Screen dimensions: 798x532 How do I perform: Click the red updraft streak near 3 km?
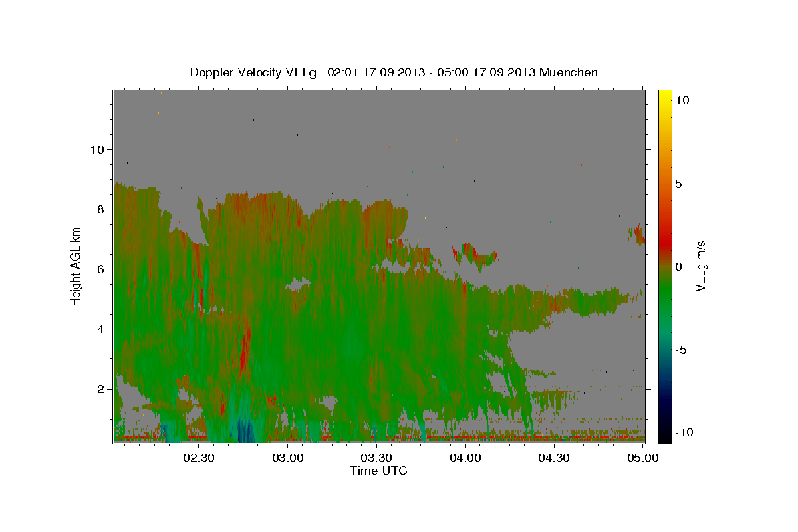coord(245,349)
